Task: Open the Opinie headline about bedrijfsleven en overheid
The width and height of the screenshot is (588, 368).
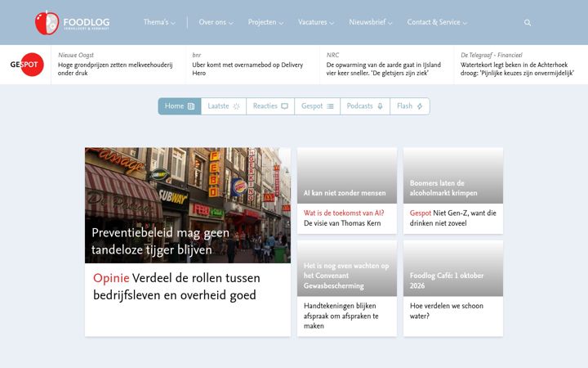Action: click(x=176, y=286)
